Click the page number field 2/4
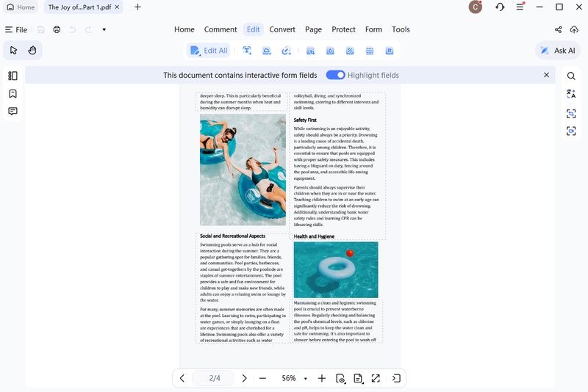This screenshot has width=588, height=392. (x=213, y=379)
